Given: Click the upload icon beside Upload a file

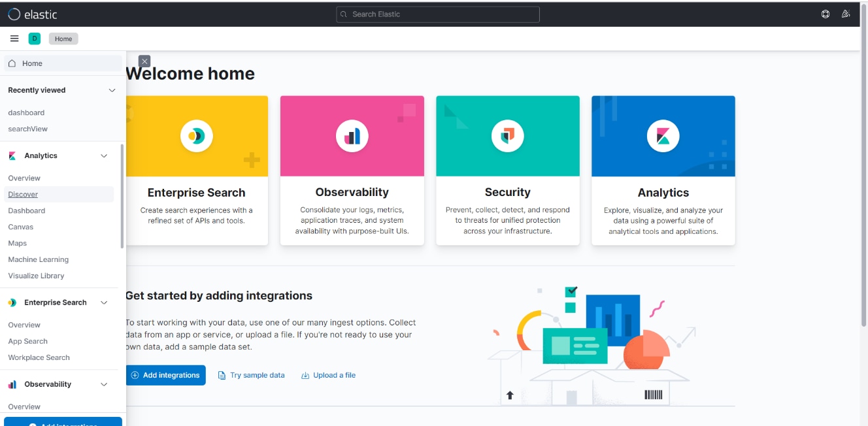Looking at the screenshot, I should pyautogui.click(x=305, y=375).
